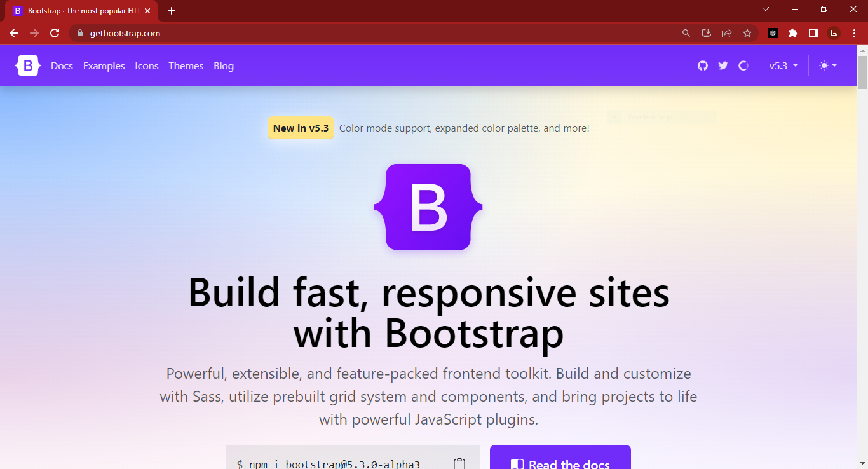
Task: Bookmark this page with the star icon
Action: 747,33
